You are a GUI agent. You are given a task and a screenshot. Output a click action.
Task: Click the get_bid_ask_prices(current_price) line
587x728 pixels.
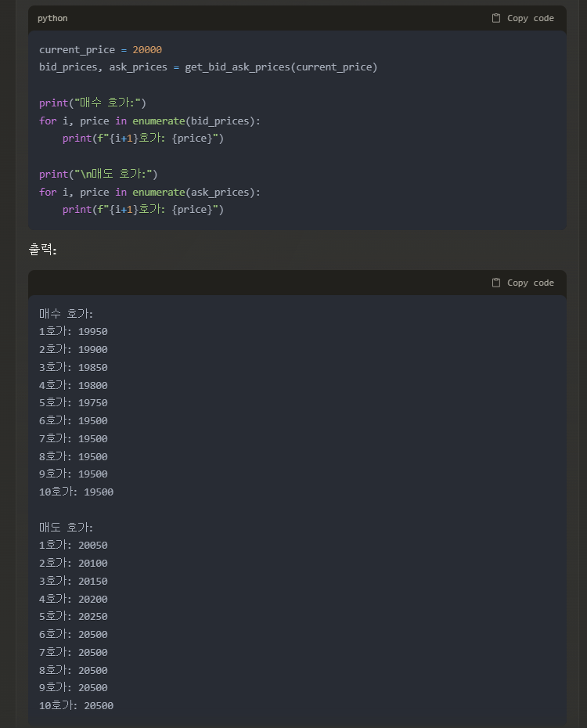[x=208, y=67]
